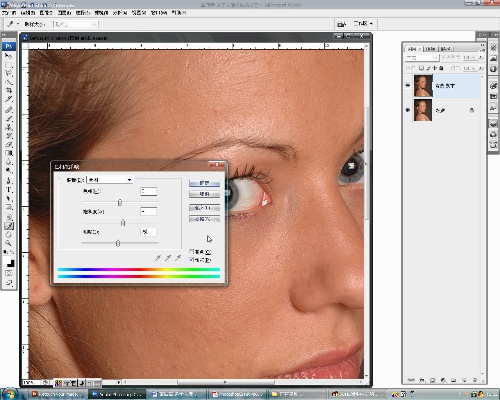This screenshot has width=500, height=400.
Task: Switch to the Paths tab
Action: pos(445,49)
